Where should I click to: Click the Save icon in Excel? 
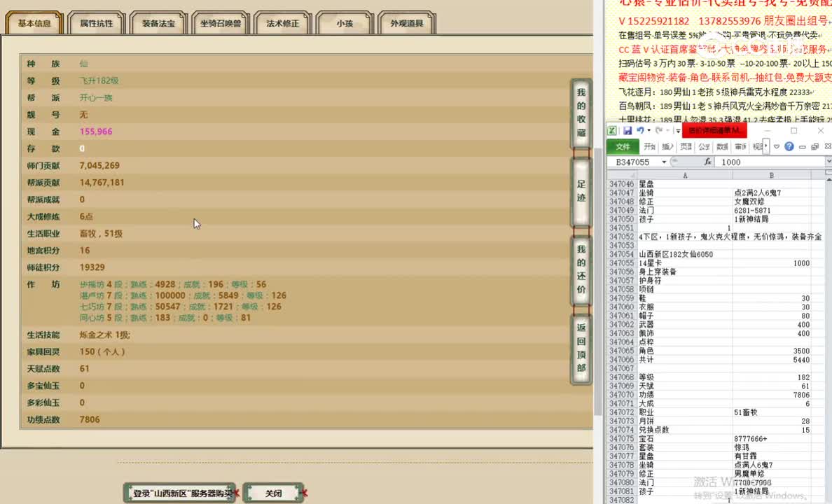pyautogui.click(x=628, y=130)
